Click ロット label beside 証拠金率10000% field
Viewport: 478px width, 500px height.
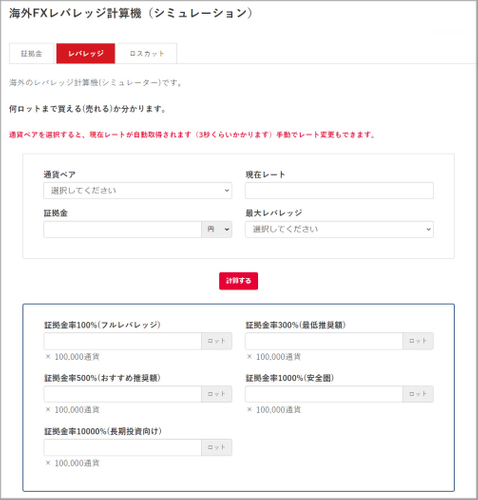(x=217, y=447)
